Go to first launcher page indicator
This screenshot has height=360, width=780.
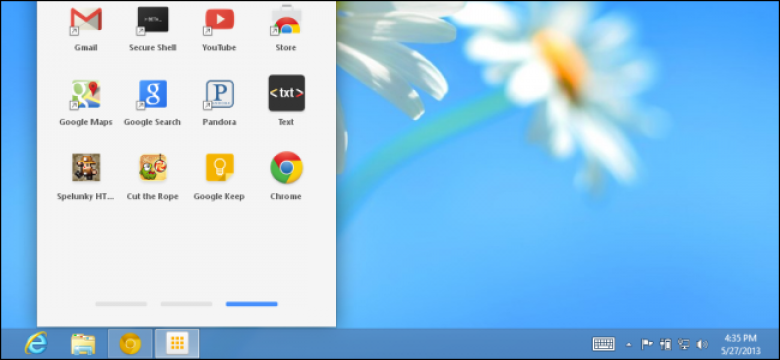pyautogui.click(x=121, y=304)
